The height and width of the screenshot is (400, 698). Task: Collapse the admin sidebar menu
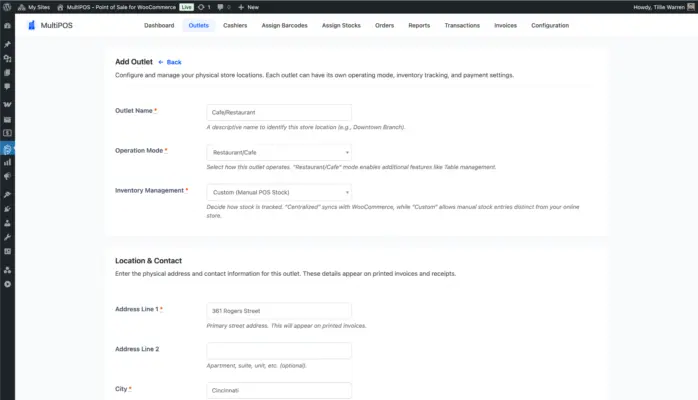click(x=7, y=284)
